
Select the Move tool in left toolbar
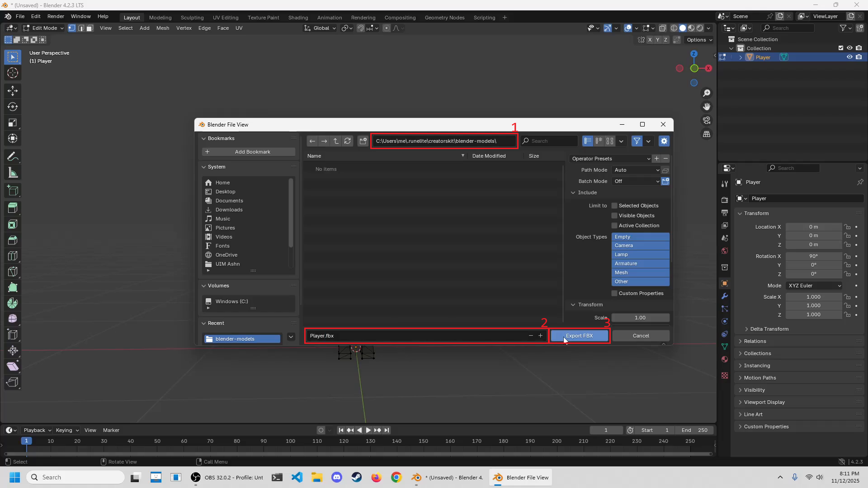pos(12,91)
